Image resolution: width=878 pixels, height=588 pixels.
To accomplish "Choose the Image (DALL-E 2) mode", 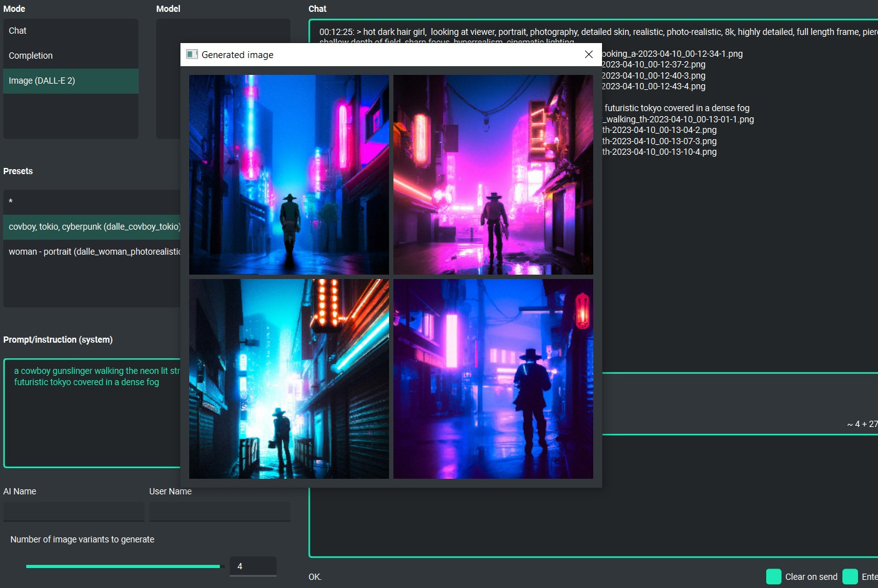I will point(42,81).
